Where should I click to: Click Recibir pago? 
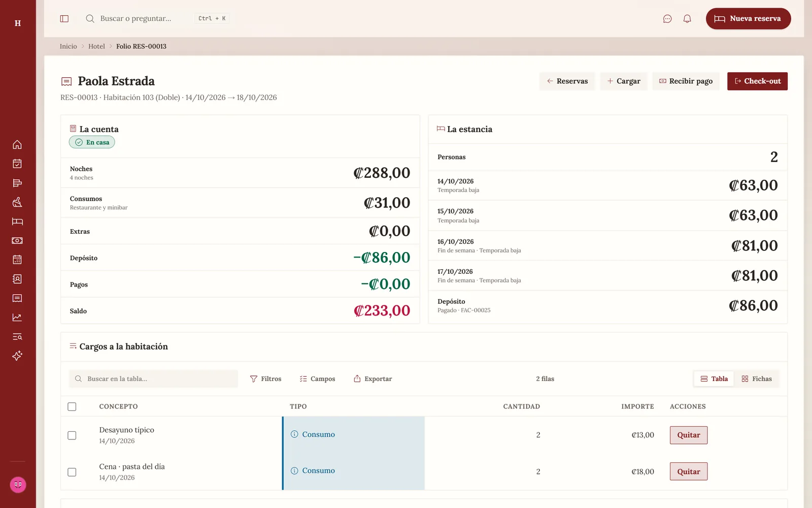(x=686, y=81)
